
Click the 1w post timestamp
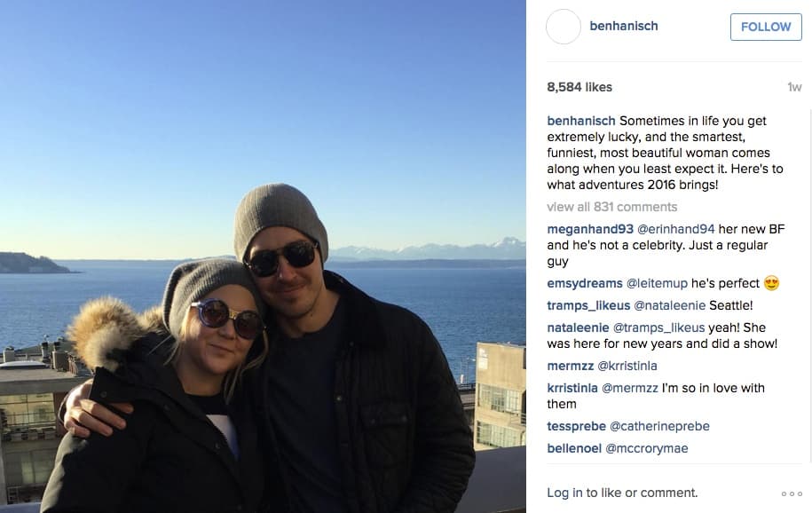[794, 88]
